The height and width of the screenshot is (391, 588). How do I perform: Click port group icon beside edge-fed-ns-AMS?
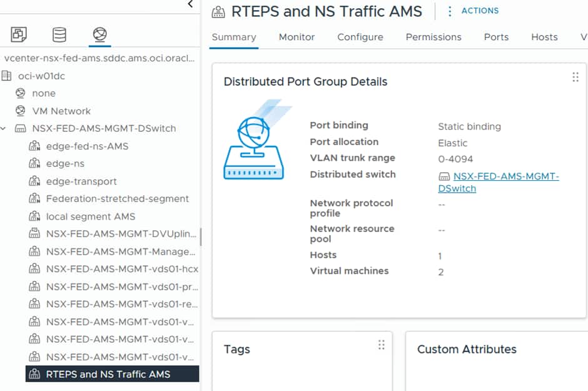click(x=34, y=146)
